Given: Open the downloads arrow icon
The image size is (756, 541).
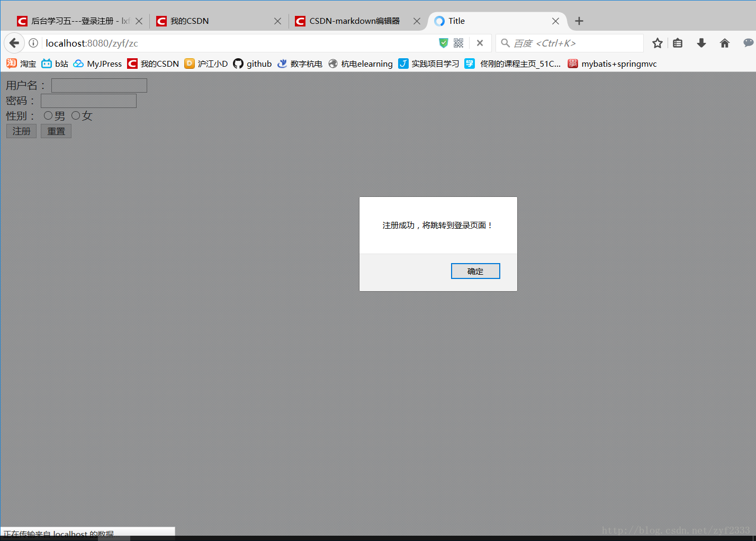Looking at the screenshot, I should 701,43.
